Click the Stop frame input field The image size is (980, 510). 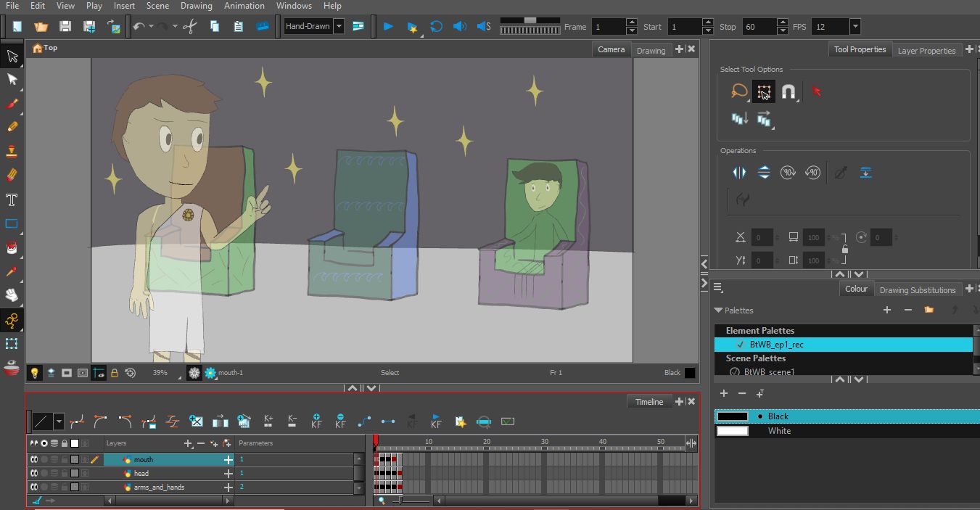tap(759, 27)
